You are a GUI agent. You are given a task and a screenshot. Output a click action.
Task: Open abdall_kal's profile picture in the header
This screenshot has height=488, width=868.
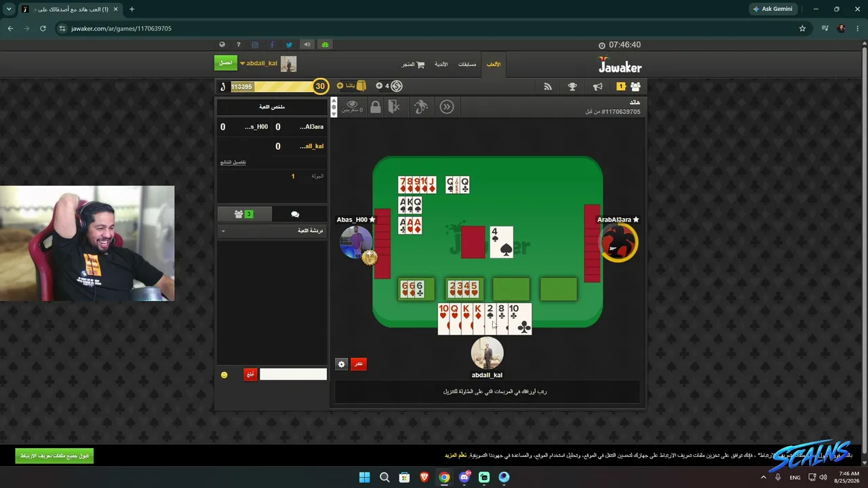(288, 64)
